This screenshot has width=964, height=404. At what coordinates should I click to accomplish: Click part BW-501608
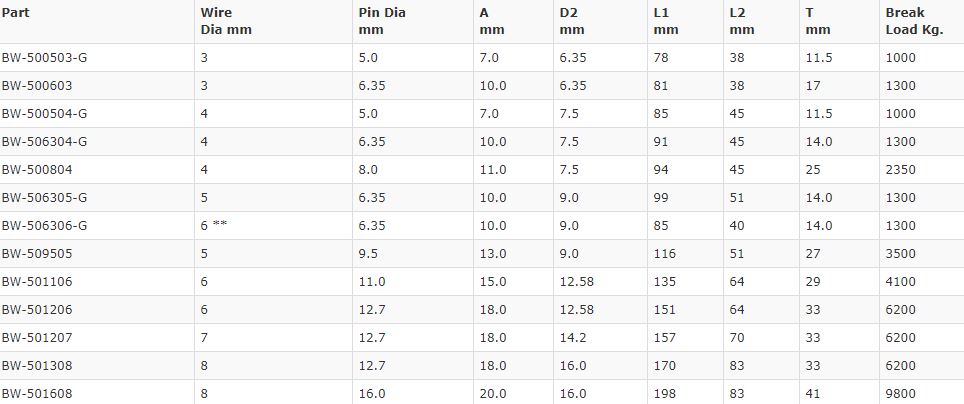click(37, 394)
